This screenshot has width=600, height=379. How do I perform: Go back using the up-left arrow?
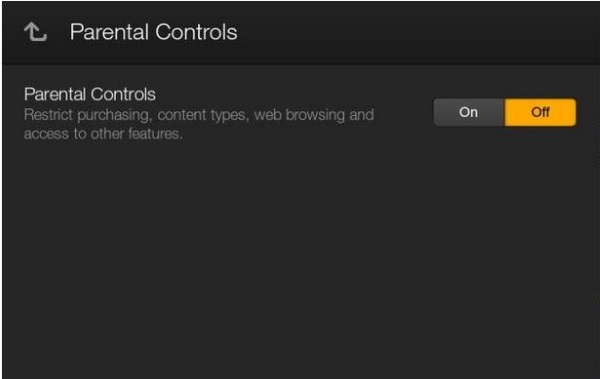36,32
